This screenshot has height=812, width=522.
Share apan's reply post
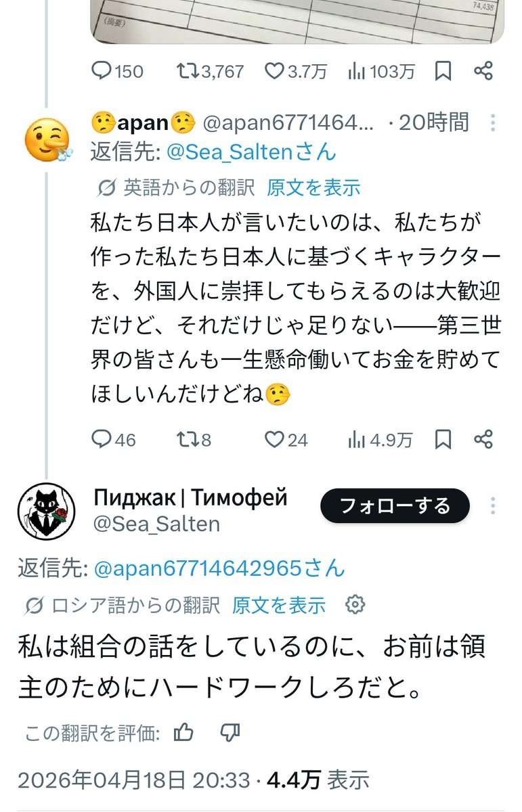[x=483, y=440]
